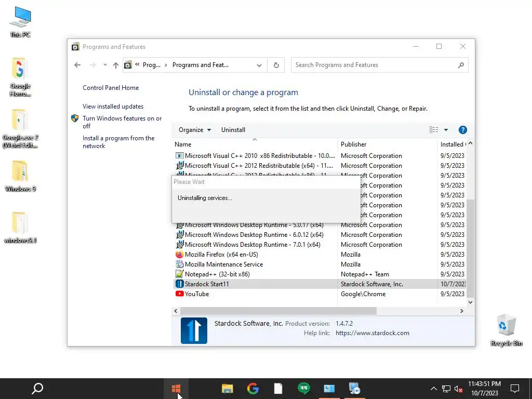The height and width of the screenshot is (399, 532).
Task: Select Microsoft Windows Desktop Runtime 7.0.1
Action: (x=320, y=245)
